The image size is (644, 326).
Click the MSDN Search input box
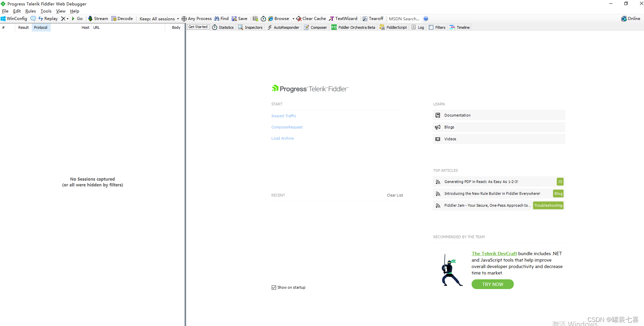tap(404, 19)
